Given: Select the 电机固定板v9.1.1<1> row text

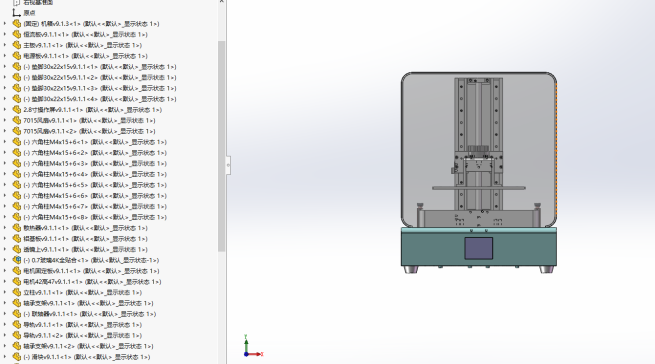Looking at the screenshot, I should click(91, 271).
